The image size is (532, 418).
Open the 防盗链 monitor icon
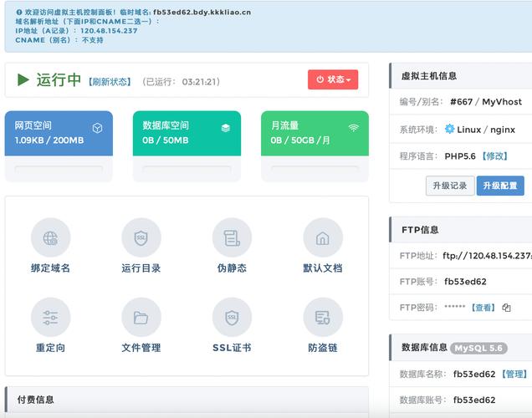click(323, 318)
